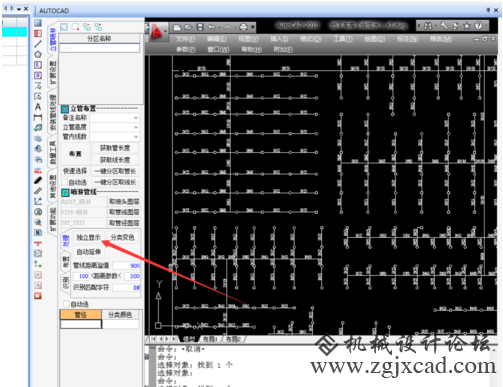Open the 立管高度 dropdown

click(x=114, y=127)
